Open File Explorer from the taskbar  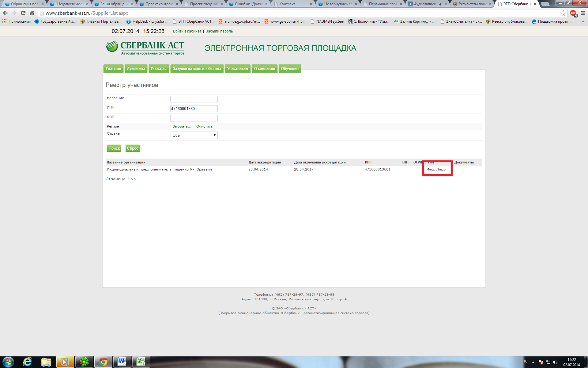coord(46,362)
